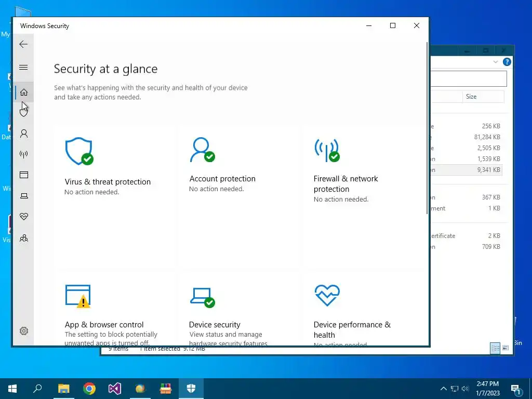The width and height of the screenshot is (532, 399).
Task: Select the file row showing 256 KB
Action: tap(467, 126)
